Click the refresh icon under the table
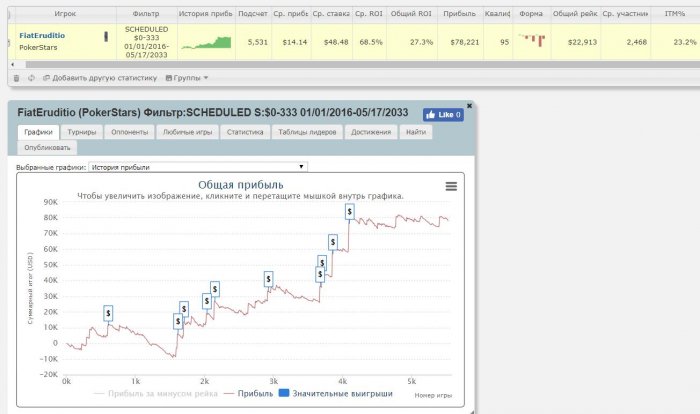The image size is (700, 414). pyautogui.click(x=31, y=78)
